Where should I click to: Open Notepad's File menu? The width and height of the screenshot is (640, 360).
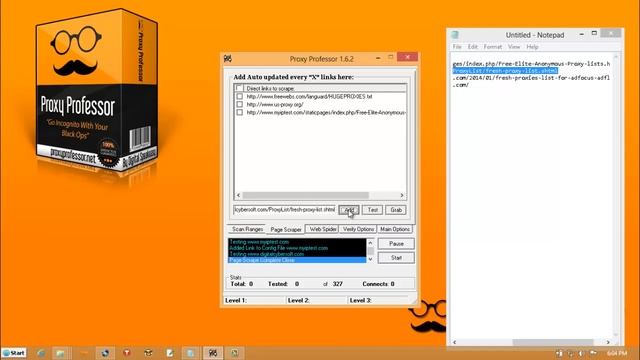click(x=457, y=47)
